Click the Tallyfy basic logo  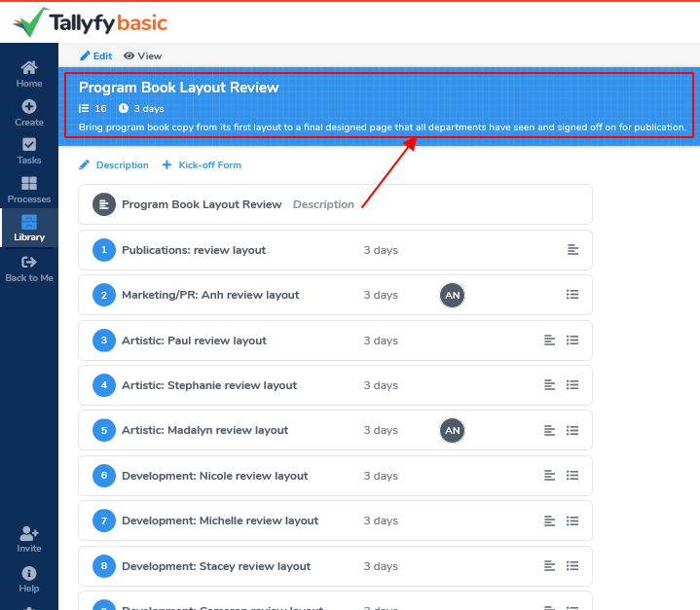pos(90,22)
